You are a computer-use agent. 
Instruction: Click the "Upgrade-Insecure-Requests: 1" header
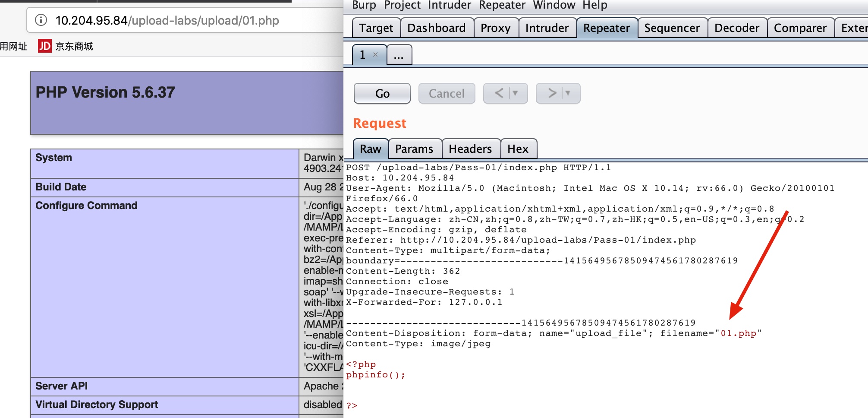coord(430,292)
